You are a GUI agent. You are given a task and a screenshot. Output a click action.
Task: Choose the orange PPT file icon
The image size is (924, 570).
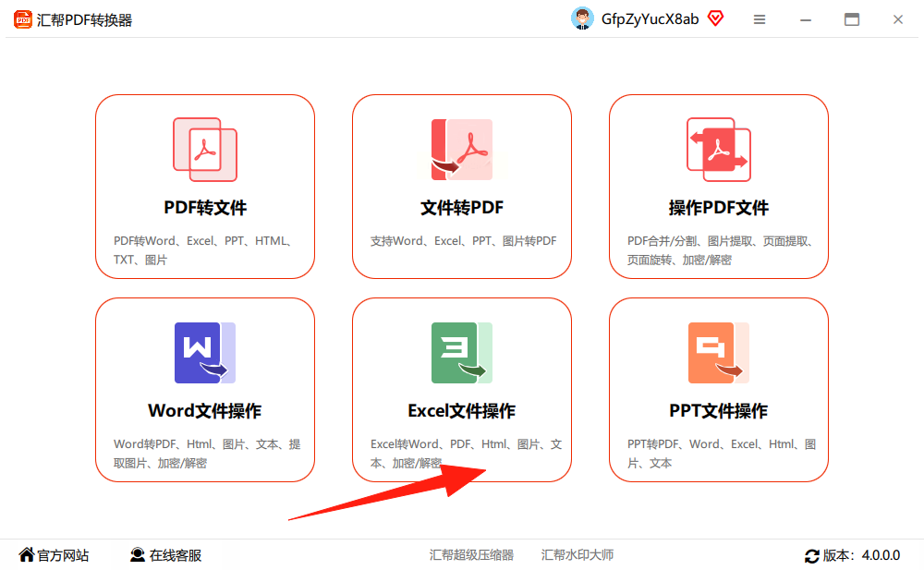click(x=719, y=353)
